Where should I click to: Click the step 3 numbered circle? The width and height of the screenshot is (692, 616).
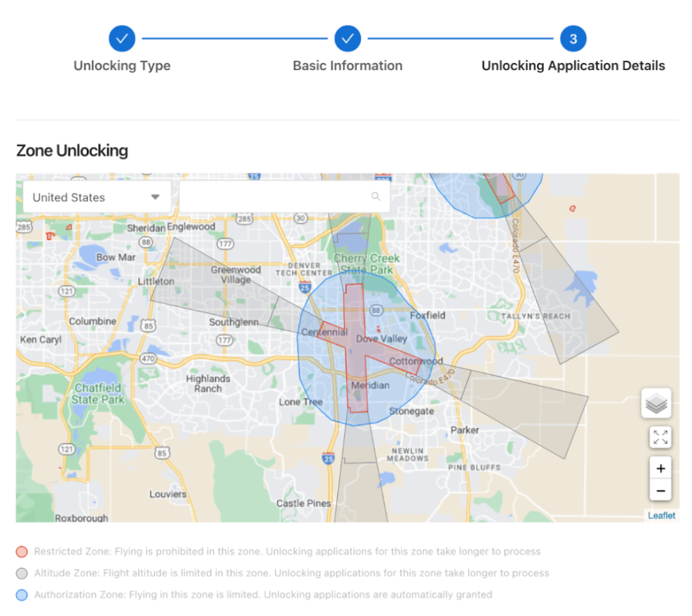[x=574, y=38]
